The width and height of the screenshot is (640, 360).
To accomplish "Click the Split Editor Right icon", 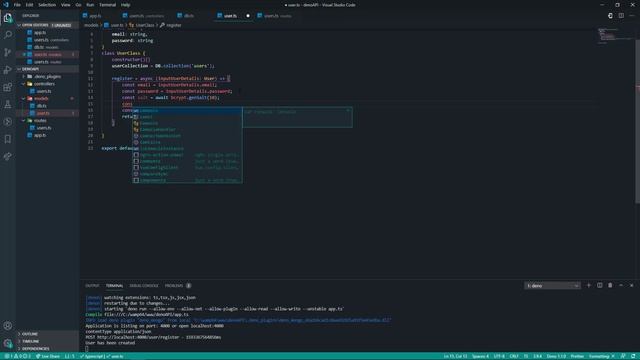I will pyautogui.click(x=621, y=16).
